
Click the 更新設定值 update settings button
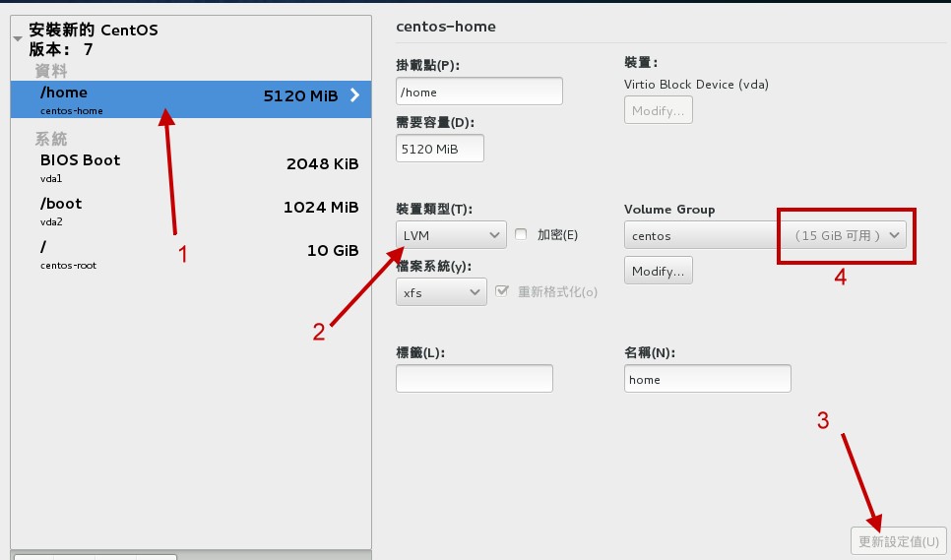tap(898, 541)
